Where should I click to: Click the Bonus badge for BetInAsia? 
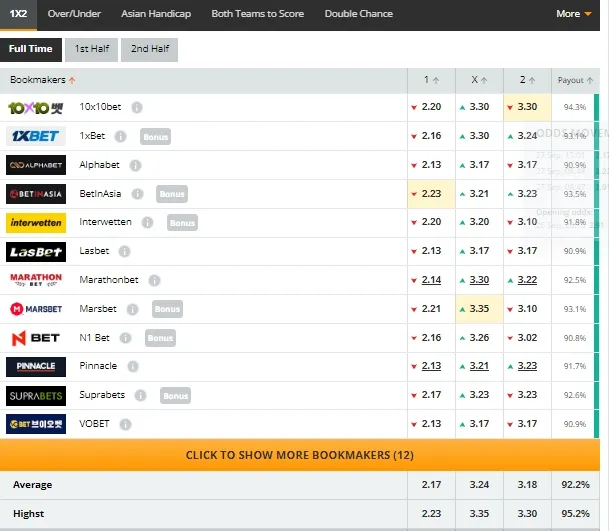[x=172, y=194]
